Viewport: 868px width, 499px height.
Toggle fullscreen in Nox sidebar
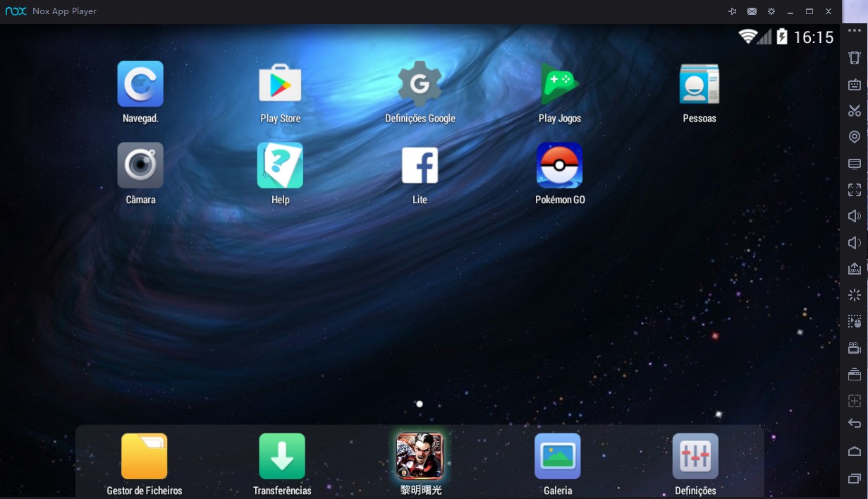coord(855,190)
